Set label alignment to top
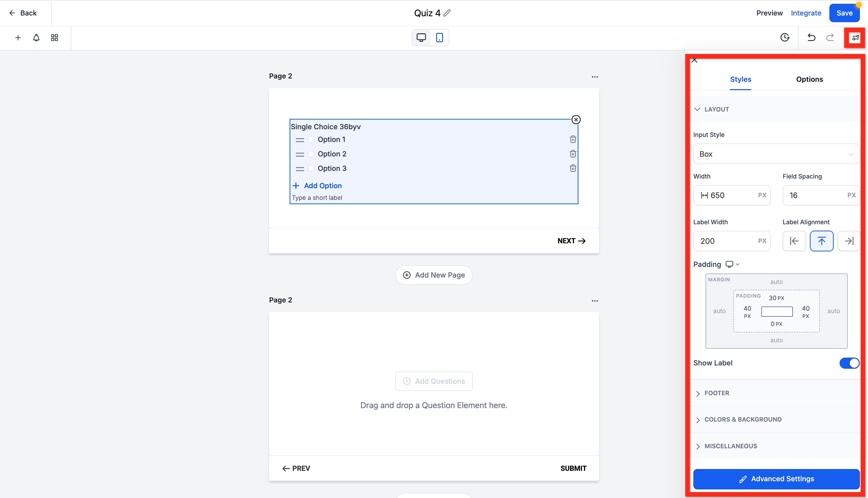 pos(822,241)
